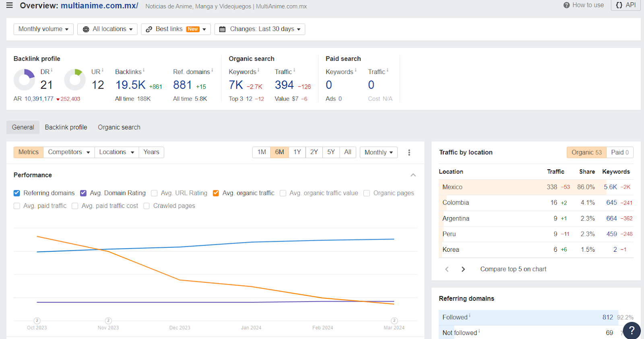Enable the Avg. URL Rating checkbox
644x339 pixels.
coord(154,193)
